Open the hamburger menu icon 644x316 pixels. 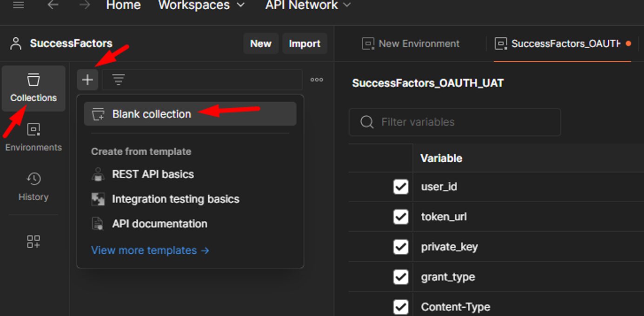click(x=18, y=6)
